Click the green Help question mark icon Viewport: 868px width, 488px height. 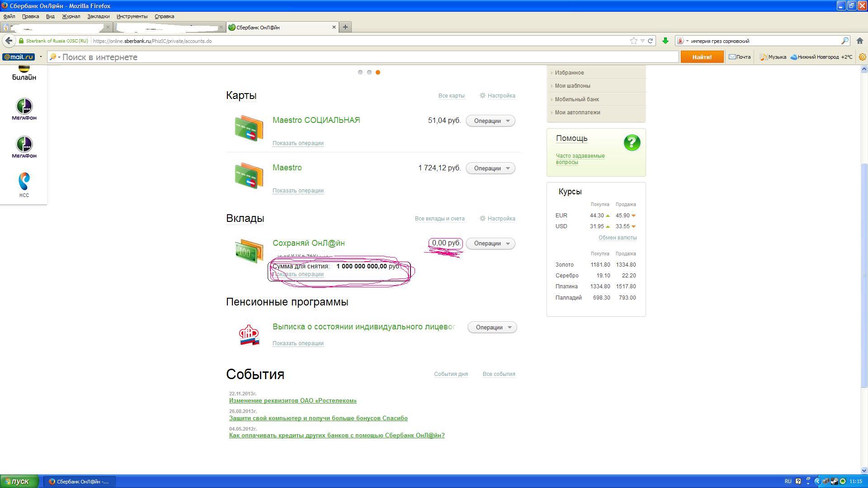tap(632, 143)
